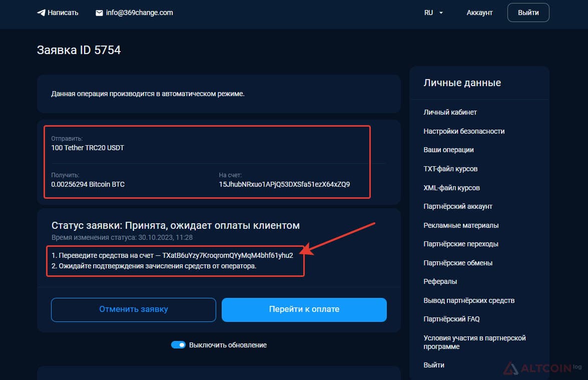Open Партнёрские переходы in sidebar
Viewport: 588px width, 380px height.
coord(461,244)
